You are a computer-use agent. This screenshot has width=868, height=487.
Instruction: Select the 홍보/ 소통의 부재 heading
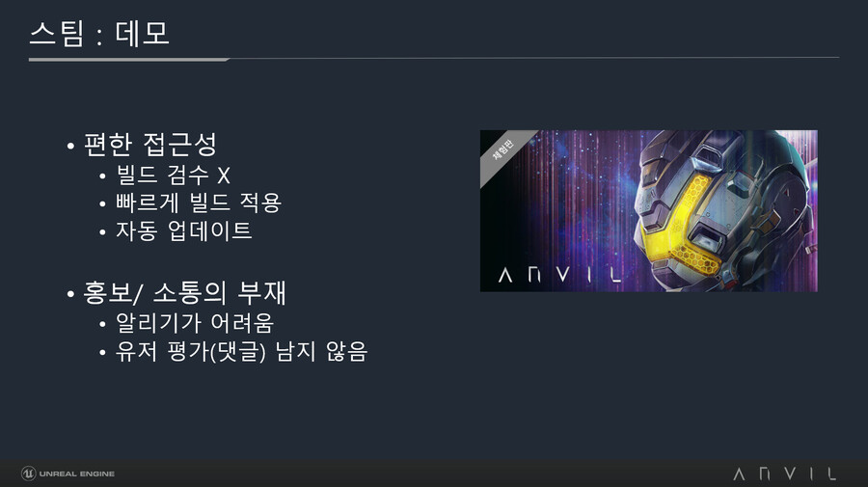[x=184, y=293]
